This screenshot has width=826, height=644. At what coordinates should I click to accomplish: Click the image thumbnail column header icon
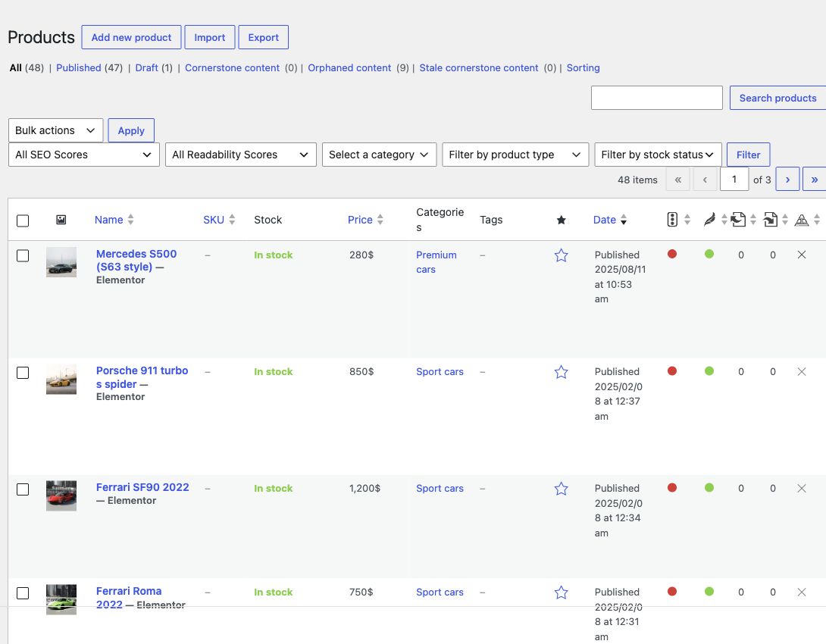[61, 220]
